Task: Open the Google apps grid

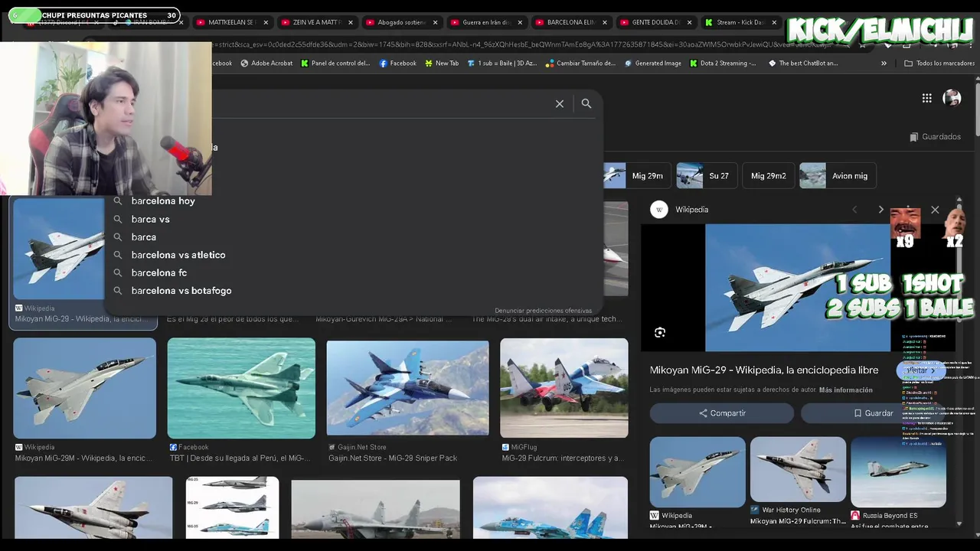Action: click(x=926, y=98)
